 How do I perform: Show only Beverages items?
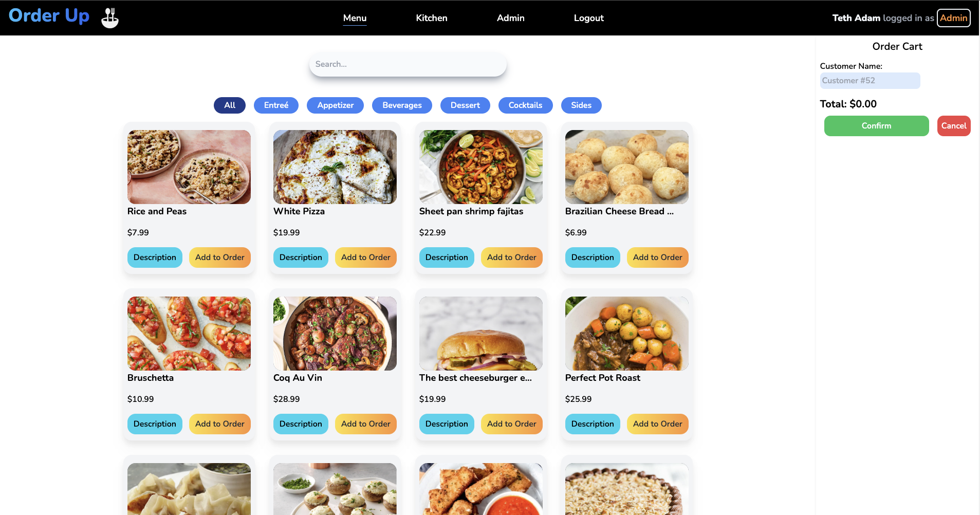click(402, 105)
